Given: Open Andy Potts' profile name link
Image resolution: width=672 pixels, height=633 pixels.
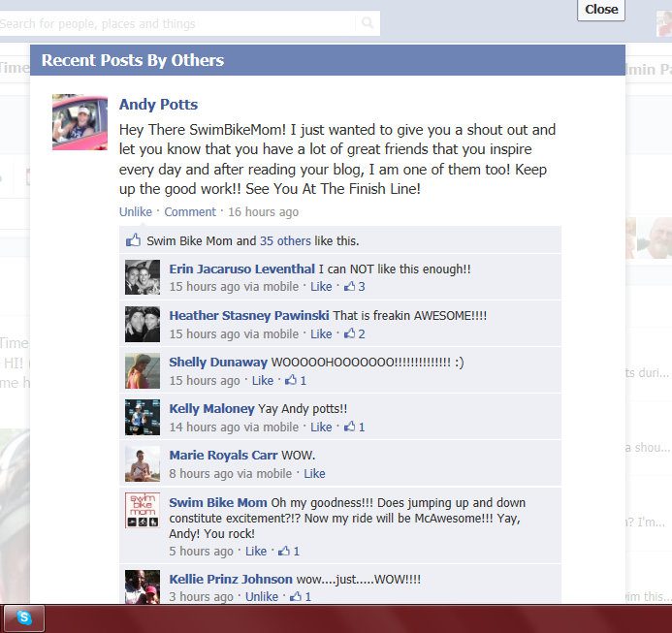Looking at the screenshot, I should [158, 104].
